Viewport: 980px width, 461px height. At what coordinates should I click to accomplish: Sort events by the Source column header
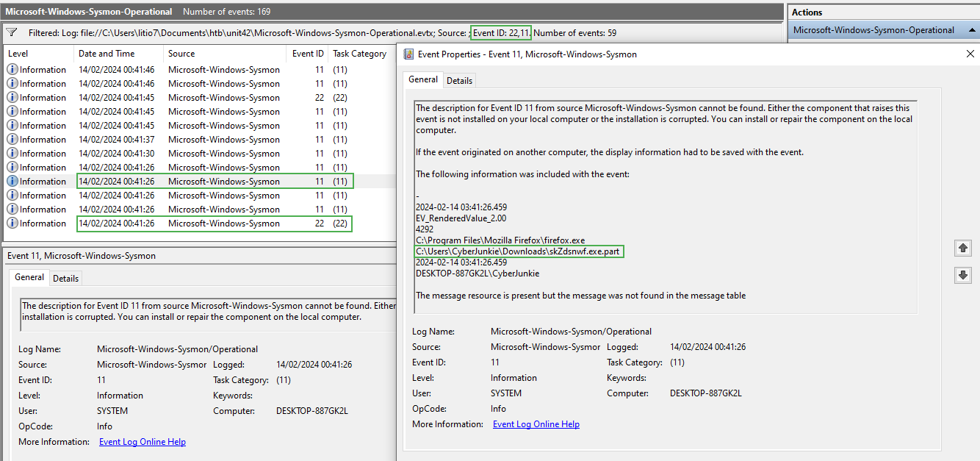pyautogui.click(x=224, y=54)
